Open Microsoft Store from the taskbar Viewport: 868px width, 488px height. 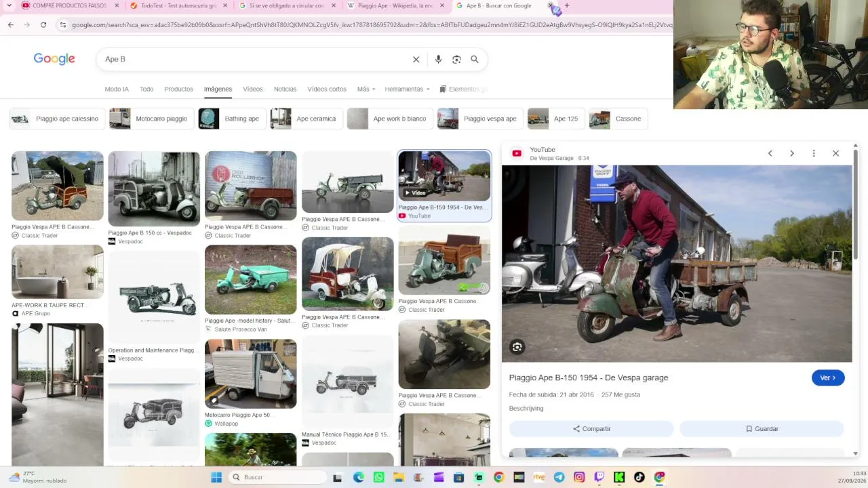point(459,477)
